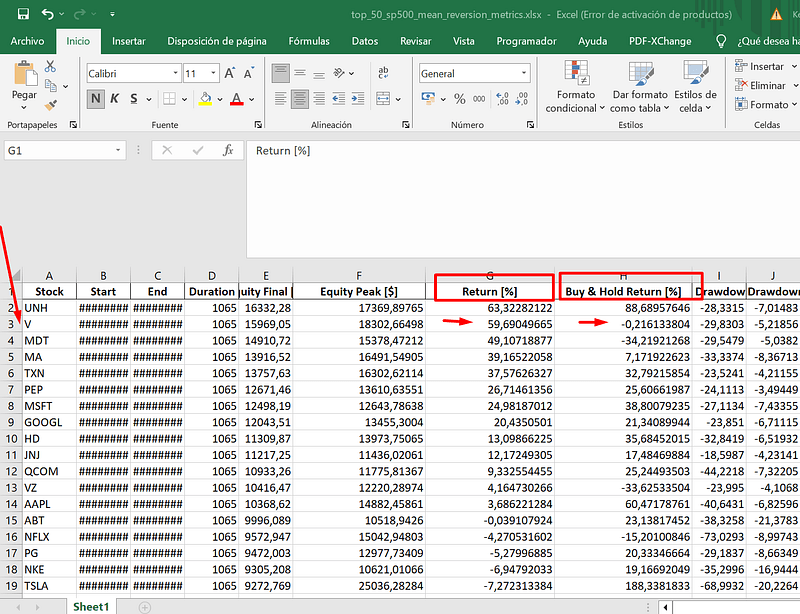Screen dimensions: 800x614
Task: Open the font size dropdown
Action: coord(213,73)
